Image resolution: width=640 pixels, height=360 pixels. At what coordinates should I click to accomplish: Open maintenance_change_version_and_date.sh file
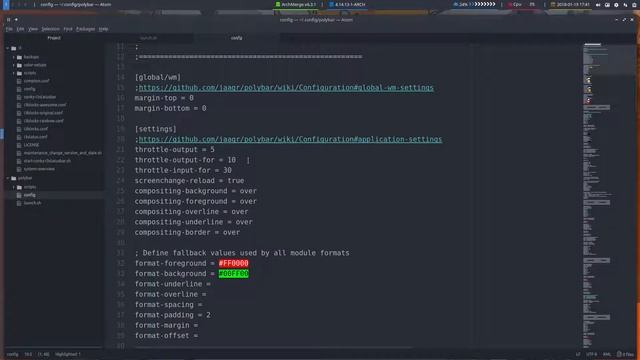point(62,153)
